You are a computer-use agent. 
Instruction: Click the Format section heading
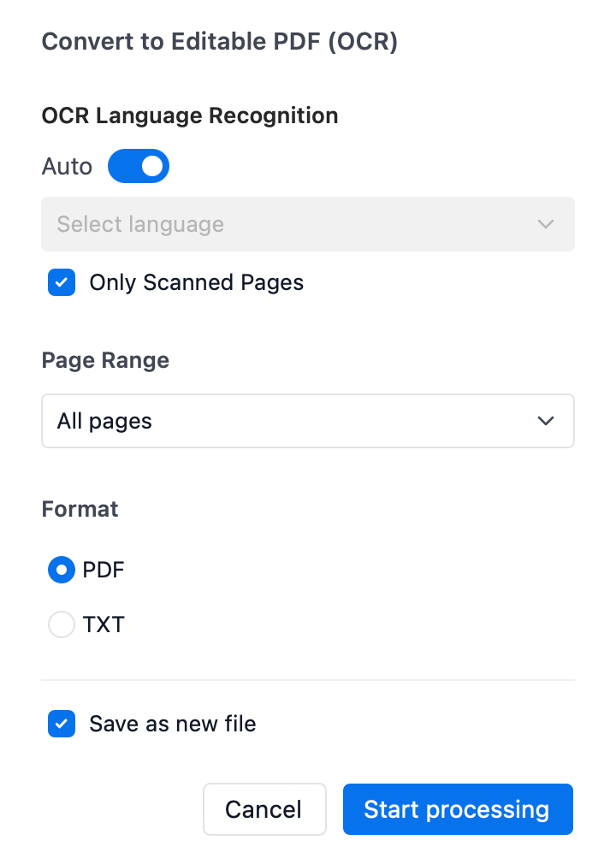coord(80,509)
